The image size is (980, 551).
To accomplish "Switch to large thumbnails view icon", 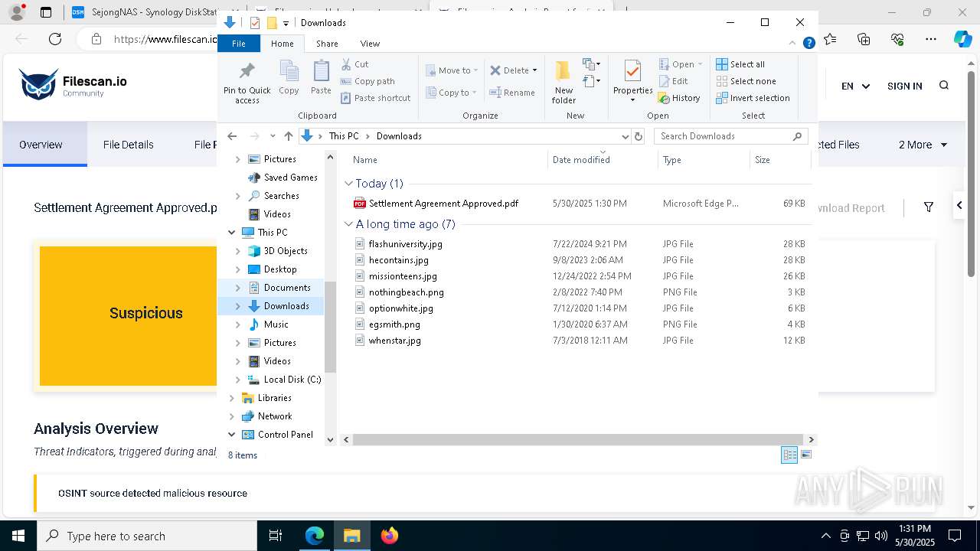I will (805, 455).
